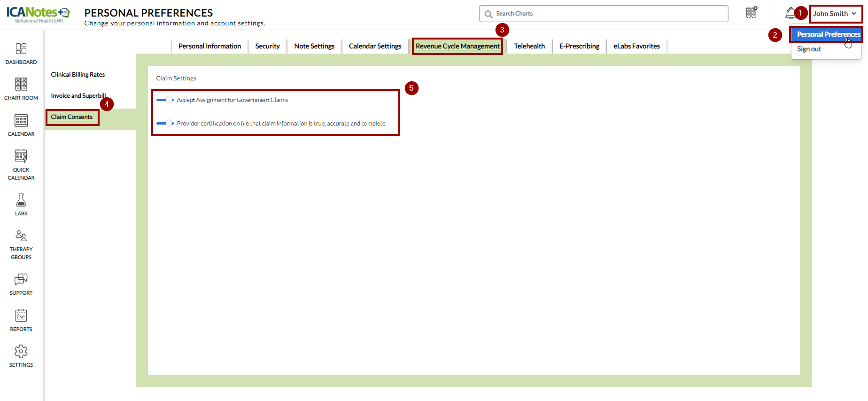Click the notifications bell icon
868x401 pixels.
(x=790, y=14)
